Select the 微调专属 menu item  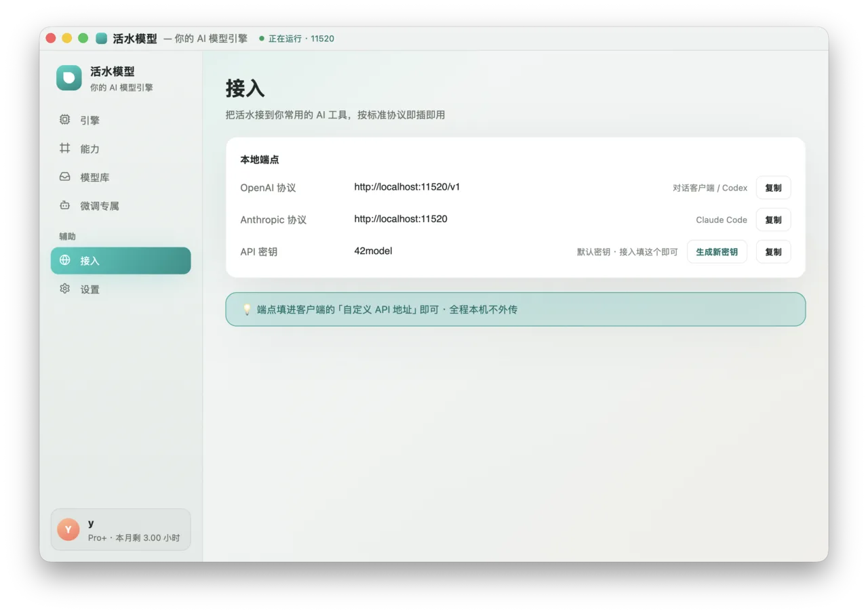tap(121, 205)
